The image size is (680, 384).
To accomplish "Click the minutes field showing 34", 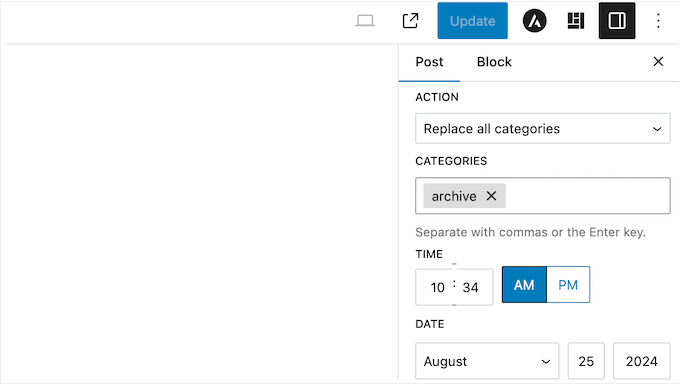I will 471,287.
